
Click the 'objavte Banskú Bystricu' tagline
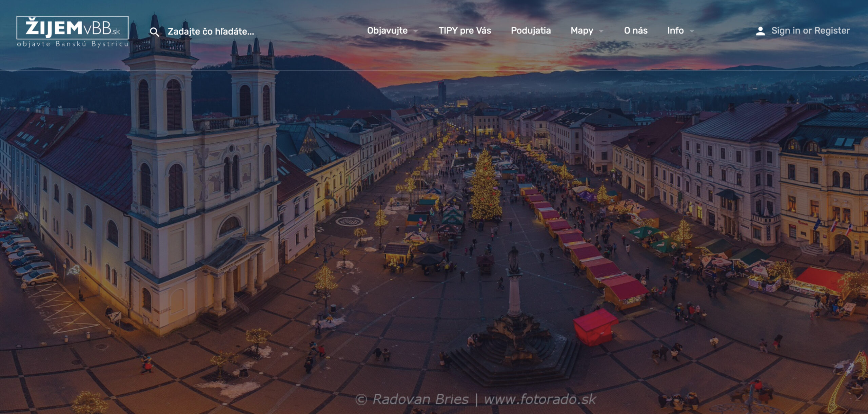coord(73,44)
